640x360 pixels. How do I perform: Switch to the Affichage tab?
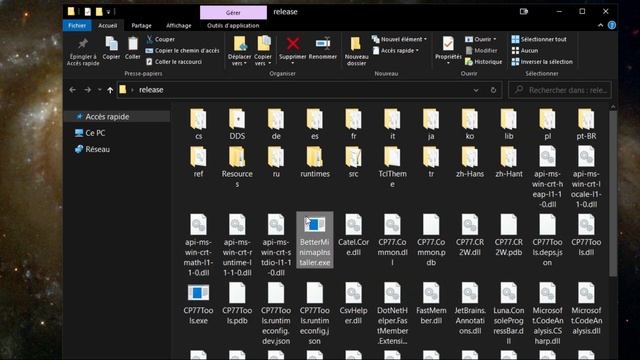tap(179, 25)
